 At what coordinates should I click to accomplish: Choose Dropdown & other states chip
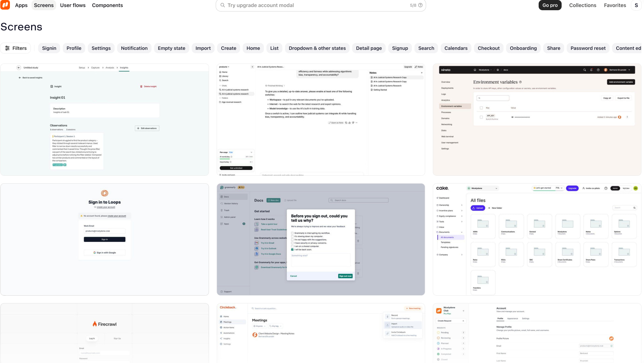(317, 48)
